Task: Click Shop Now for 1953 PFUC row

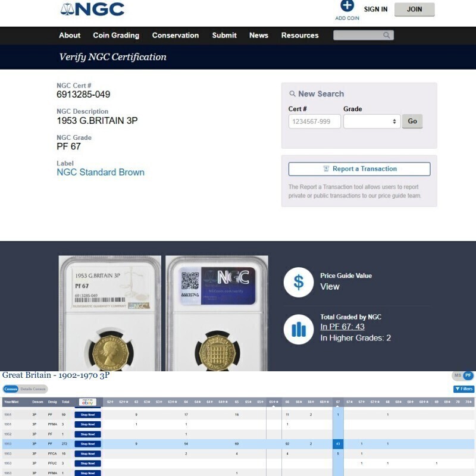Action: pos(87,464)
